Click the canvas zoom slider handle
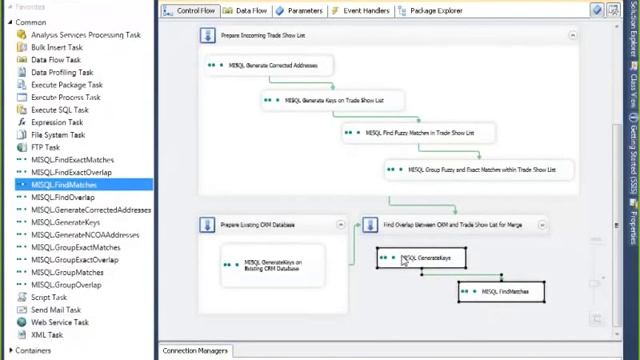Screen dimensions: 640x360 point(595,283)
